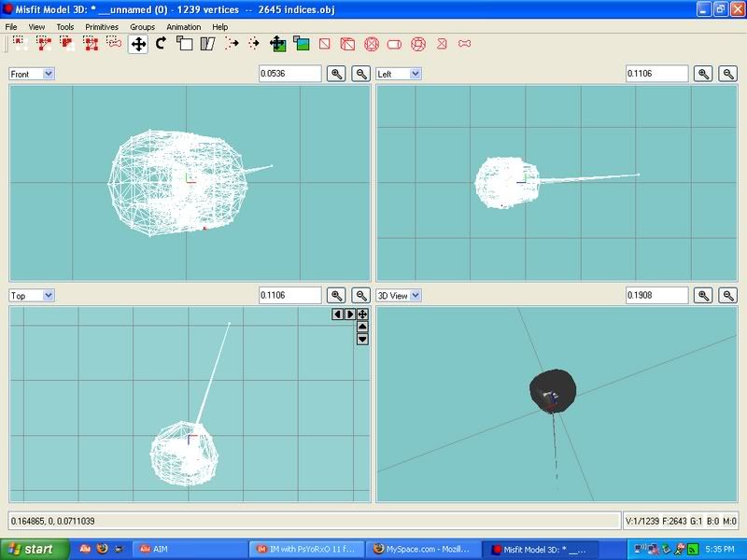This screenshot has height=560, width=747.
Task: Choose the Create Cube primitive tool
Action: pos(347,44)
